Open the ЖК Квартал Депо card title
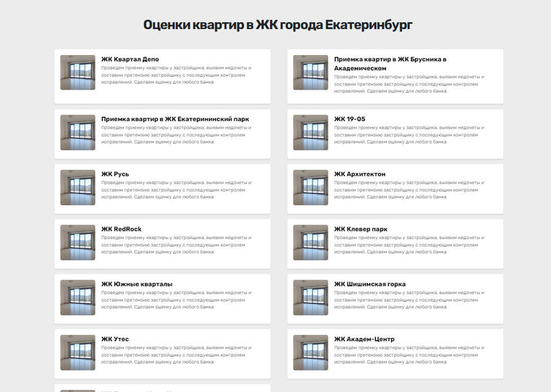The image size is (551, 392). (130, 59)
